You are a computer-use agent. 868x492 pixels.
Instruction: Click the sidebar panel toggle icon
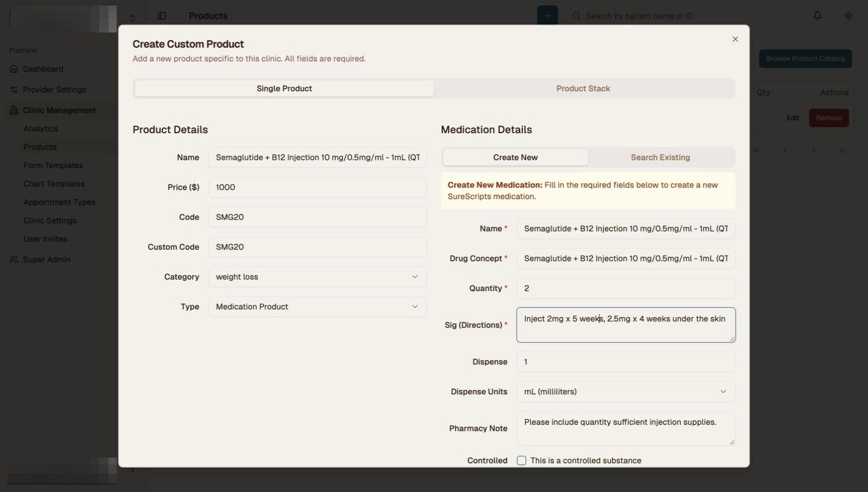(162, 16)
